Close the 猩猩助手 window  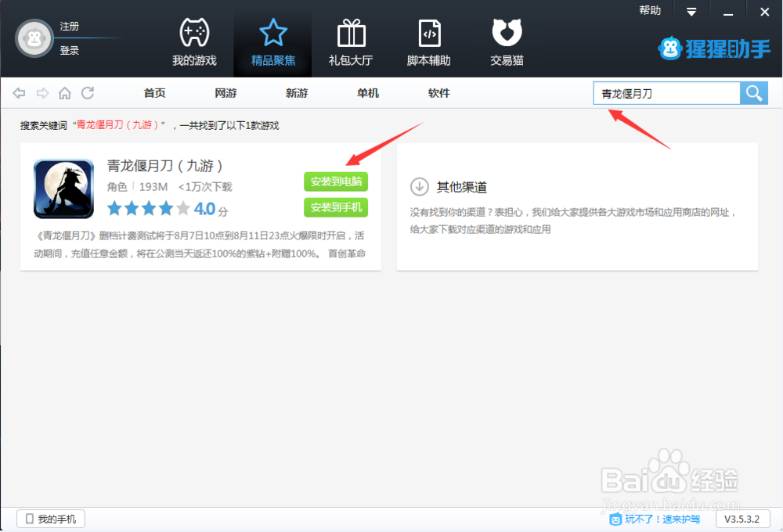(x=764, y=12)
